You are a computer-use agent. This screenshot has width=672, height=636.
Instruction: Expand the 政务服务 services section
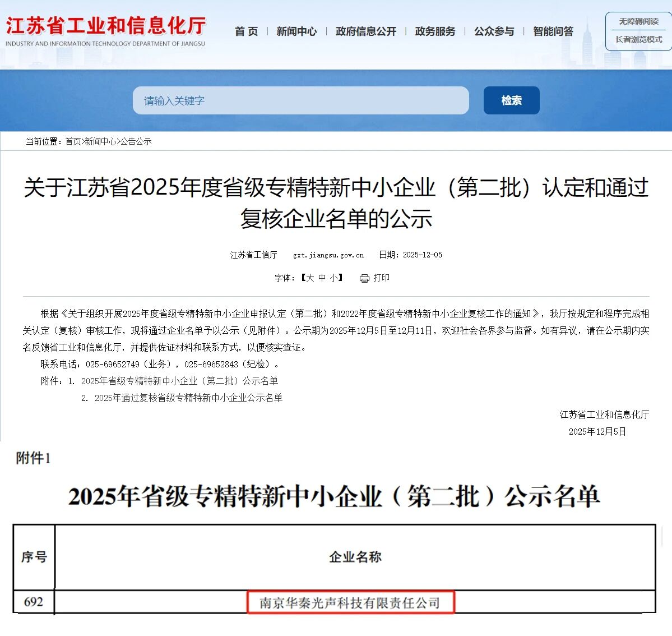click(x=435, y=31)
